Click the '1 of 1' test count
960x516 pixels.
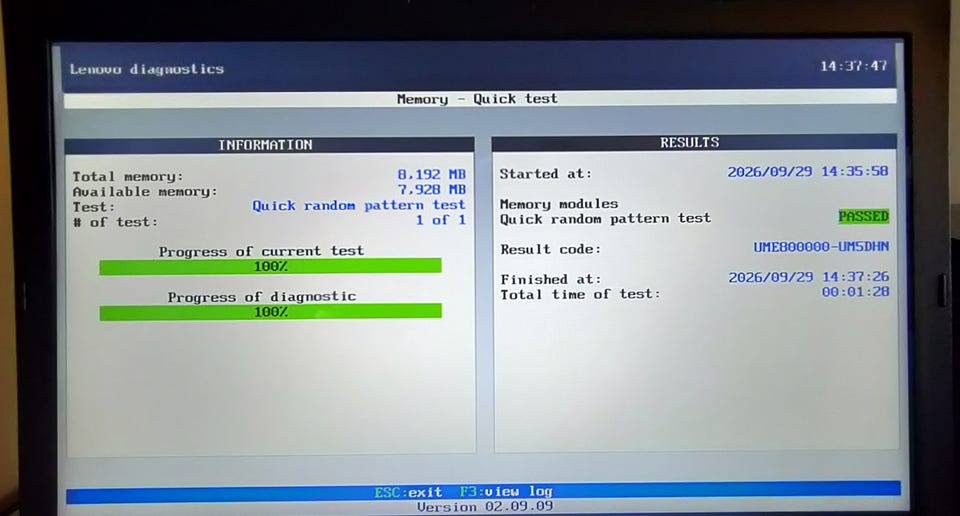pyautogui.click(x=441, y=220)
